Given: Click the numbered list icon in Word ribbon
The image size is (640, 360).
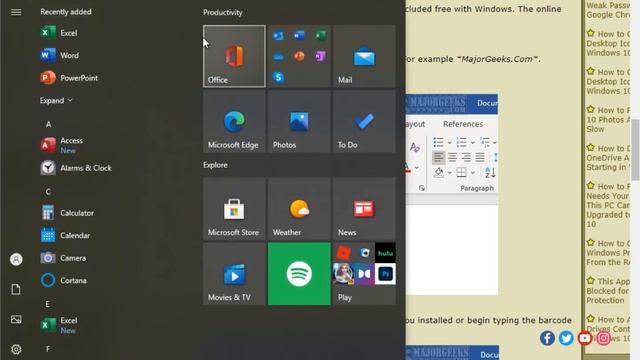Looking at the screenshot, I should 462,142.
